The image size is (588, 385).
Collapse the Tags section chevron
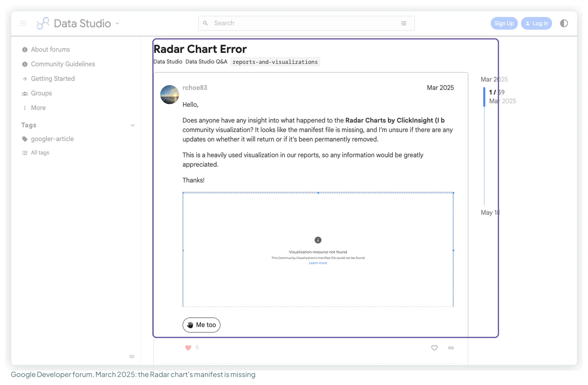point(133,125)
